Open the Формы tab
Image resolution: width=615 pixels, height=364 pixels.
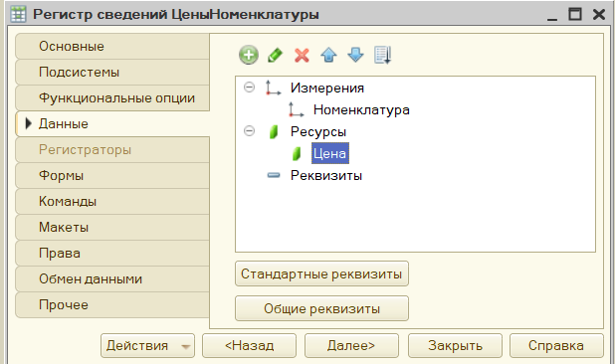click(112, 175)
